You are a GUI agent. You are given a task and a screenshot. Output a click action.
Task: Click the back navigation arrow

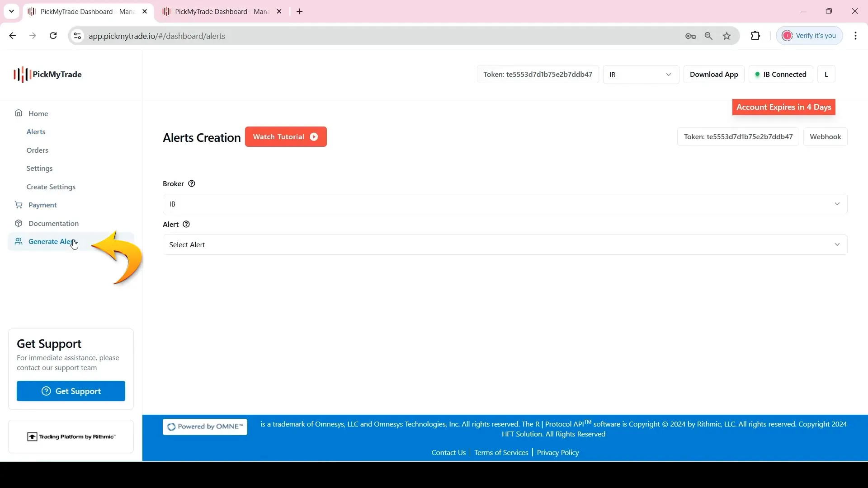13,36
